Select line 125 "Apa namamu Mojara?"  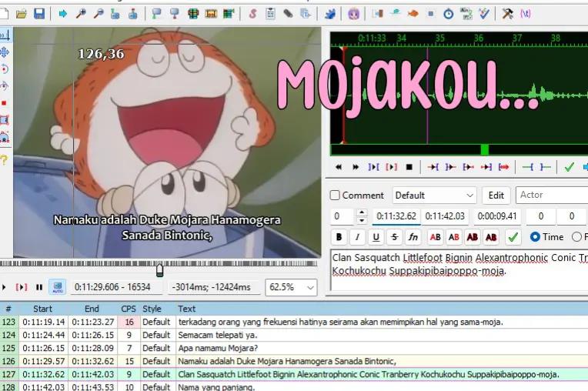click(x=294, y=348)
